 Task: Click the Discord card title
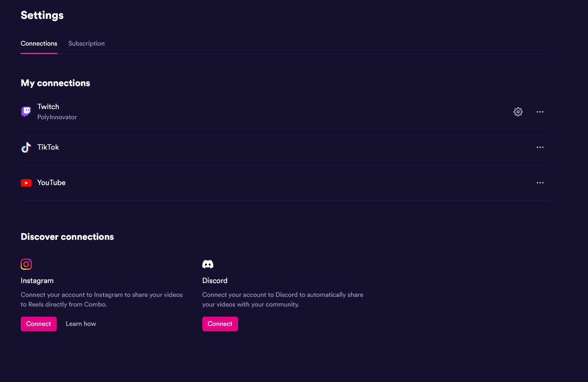[215, 281]
